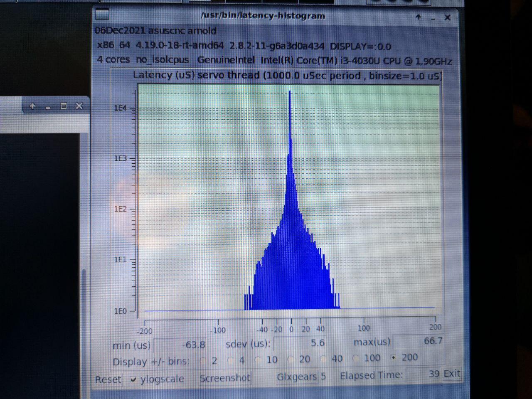Click the Glxgears count value 5
This screenshot has width=532, height=399.
coord(323,377)
